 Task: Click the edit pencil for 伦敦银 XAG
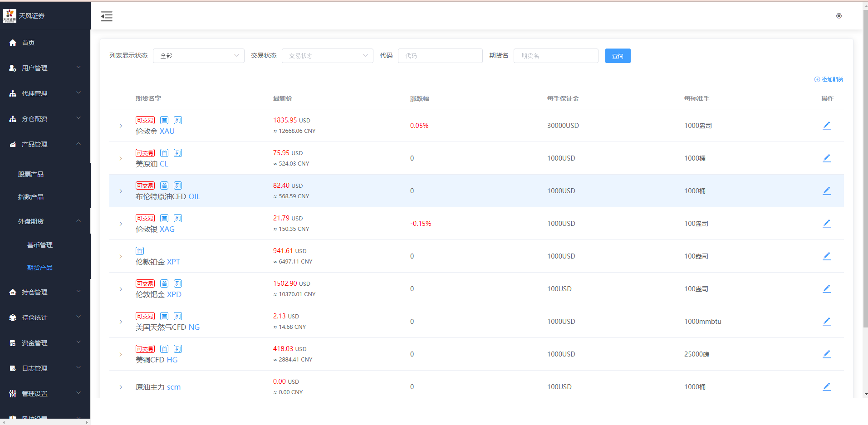click(x=826, y=224)
